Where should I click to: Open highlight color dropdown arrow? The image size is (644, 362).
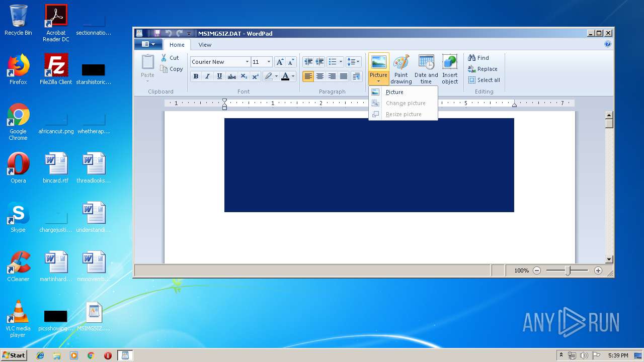[276, 76]
